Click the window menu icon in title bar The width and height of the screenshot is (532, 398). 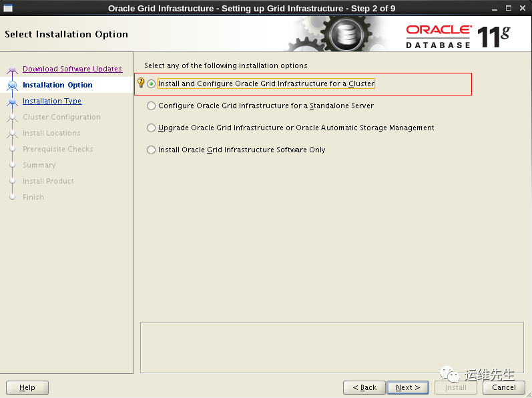tap(8, 8)
